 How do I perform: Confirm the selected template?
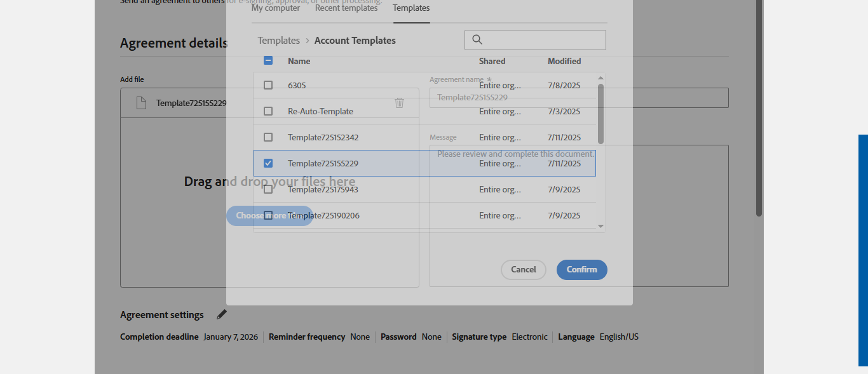[x=582, y=270]
